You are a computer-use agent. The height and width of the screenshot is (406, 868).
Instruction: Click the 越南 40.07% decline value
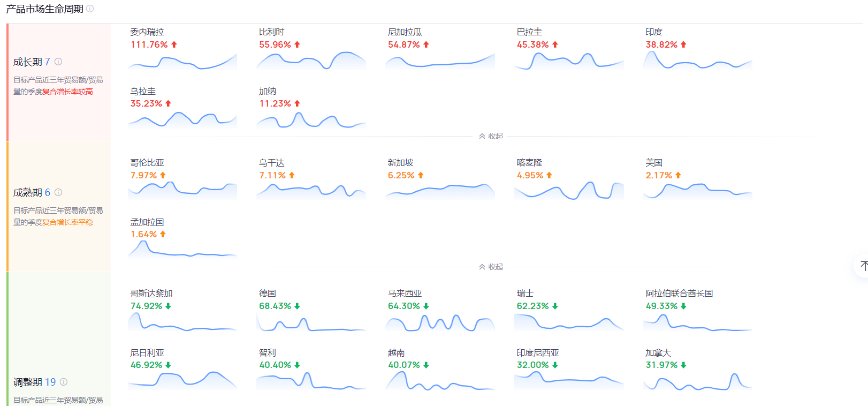click(404, 365)
